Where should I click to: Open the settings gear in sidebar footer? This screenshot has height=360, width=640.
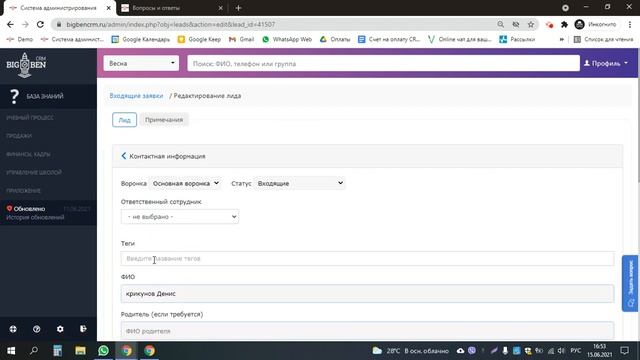coord(60,329)
